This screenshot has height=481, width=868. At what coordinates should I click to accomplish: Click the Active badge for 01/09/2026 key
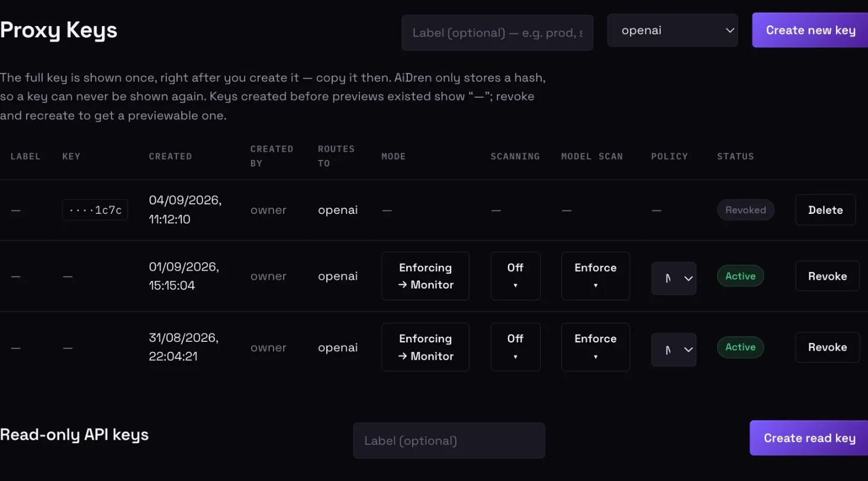pyautogui.click(x=740, y=276)
